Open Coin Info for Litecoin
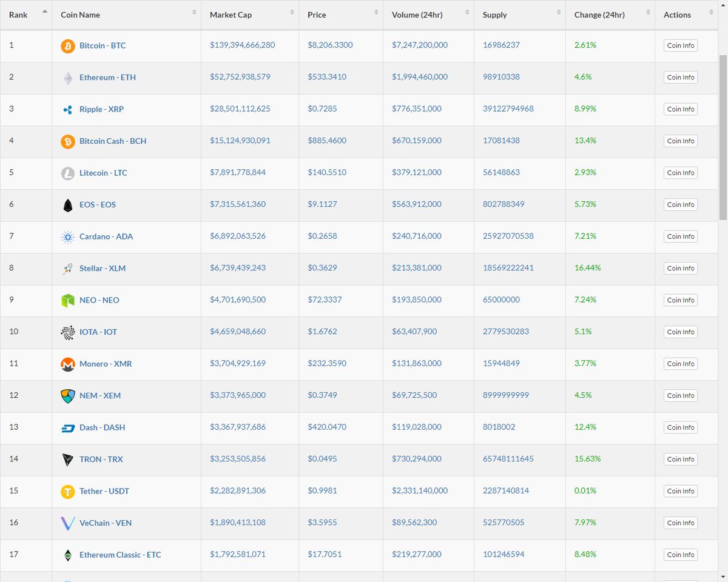The image size is (728, 582). click(x=681, y=173)
